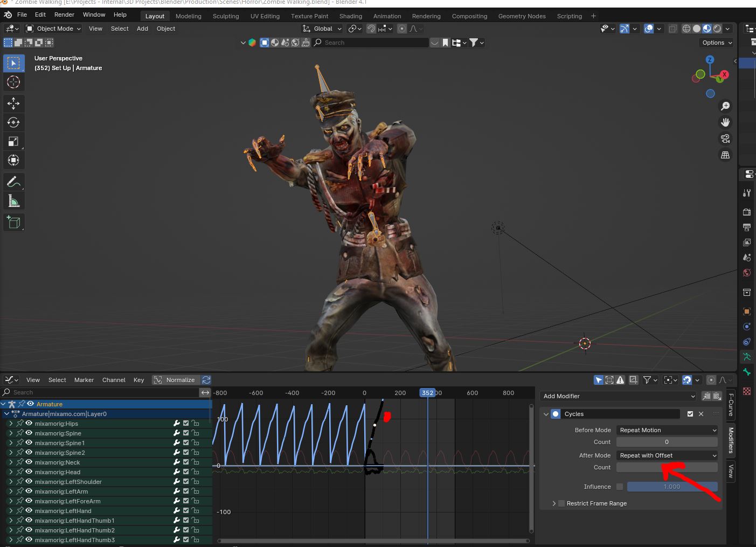Open the viewport Add menu

[x=142, y=29]
